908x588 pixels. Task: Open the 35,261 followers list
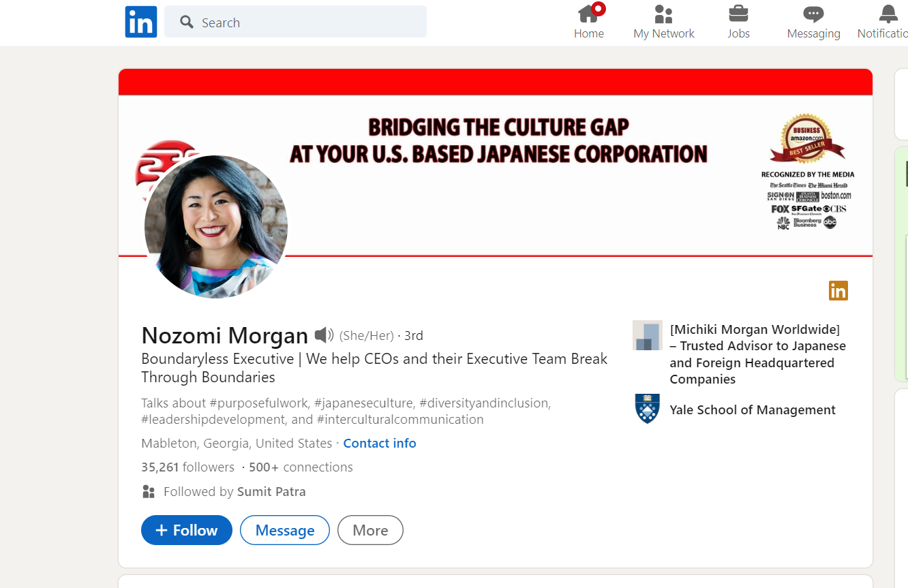tap(188, 467)
